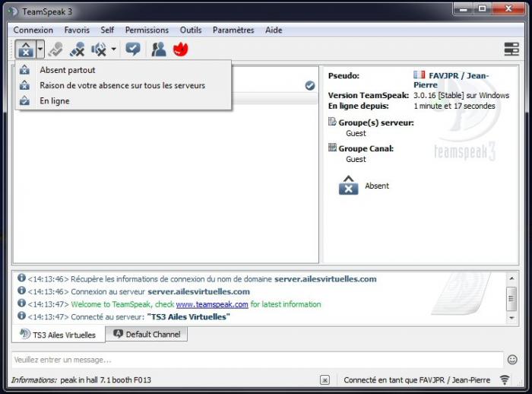Click the info icon of the 14:13:46 Récupère line
This screenshot has height=394, width=532.
click(x=21, y=278)
